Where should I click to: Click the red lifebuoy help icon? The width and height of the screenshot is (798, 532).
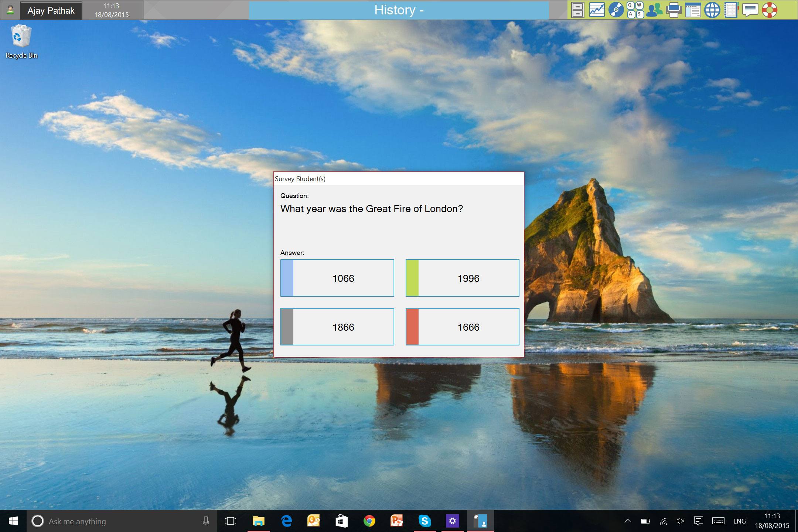tap(770, 10)
